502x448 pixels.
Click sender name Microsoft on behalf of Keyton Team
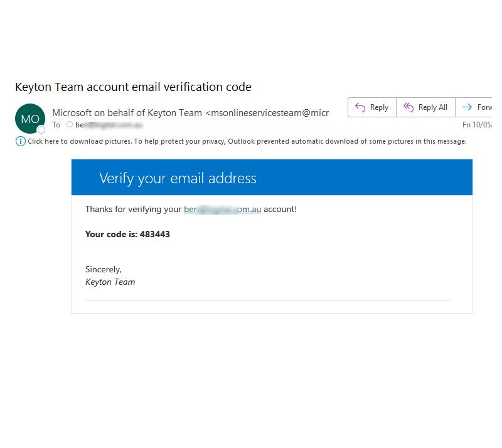[127, 113]
